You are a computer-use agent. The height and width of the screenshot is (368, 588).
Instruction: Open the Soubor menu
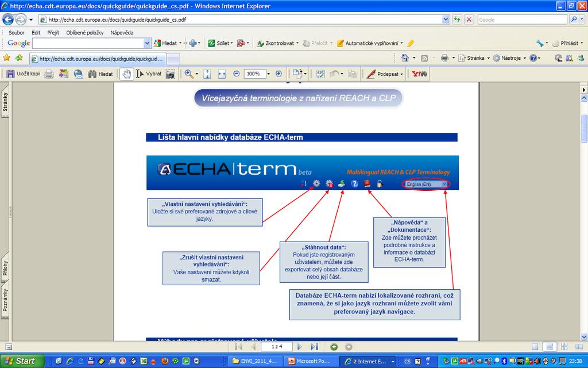(x=17, y=33)
